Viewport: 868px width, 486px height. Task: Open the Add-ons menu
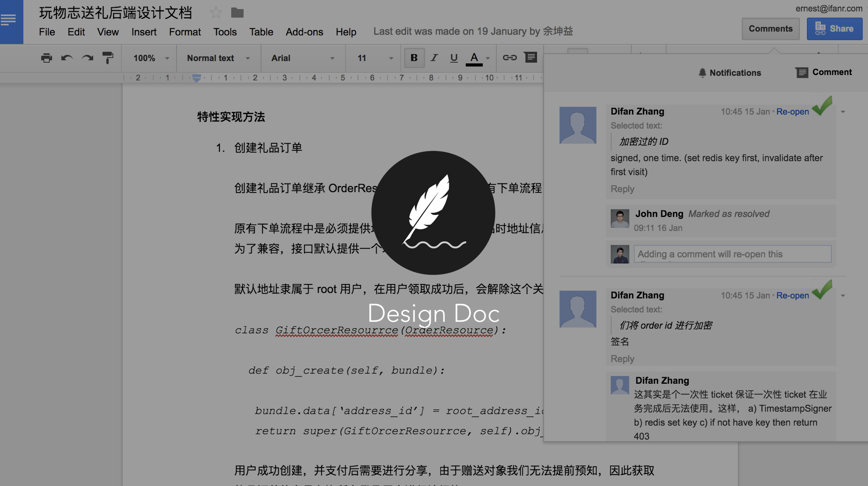click(304, 32)
